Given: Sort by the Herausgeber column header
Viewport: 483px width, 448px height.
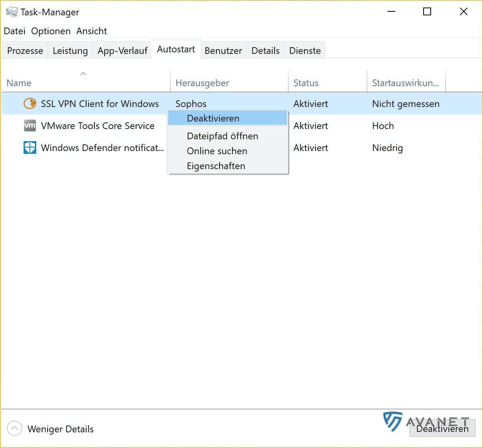Looking at the screenshot, I should point(229,81).
